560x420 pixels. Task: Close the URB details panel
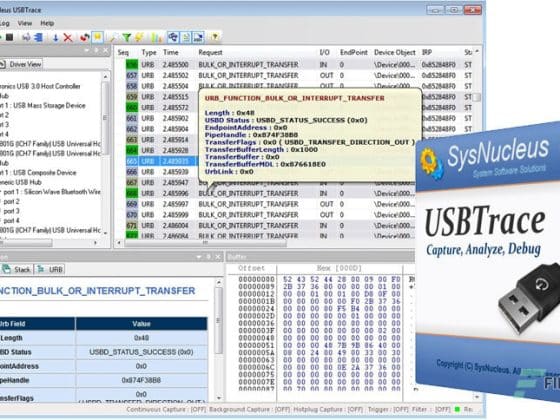pyautogui.click(x=218, y=257)
